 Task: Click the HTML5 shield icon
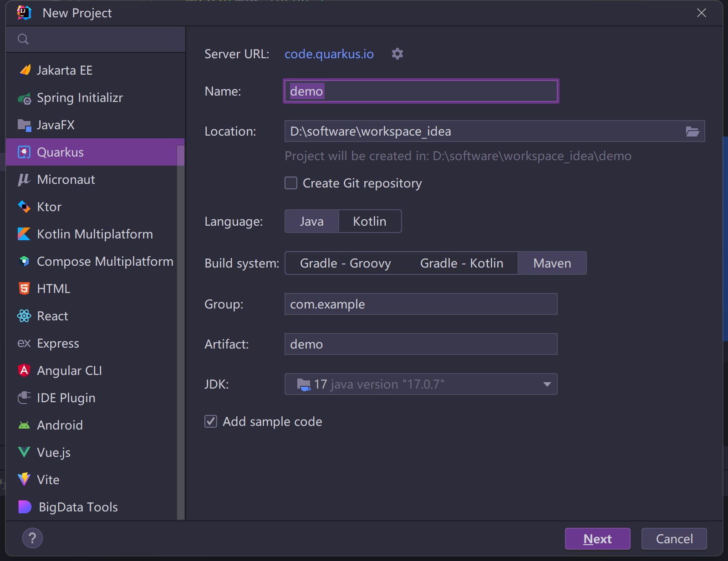[x=24, y=288]
